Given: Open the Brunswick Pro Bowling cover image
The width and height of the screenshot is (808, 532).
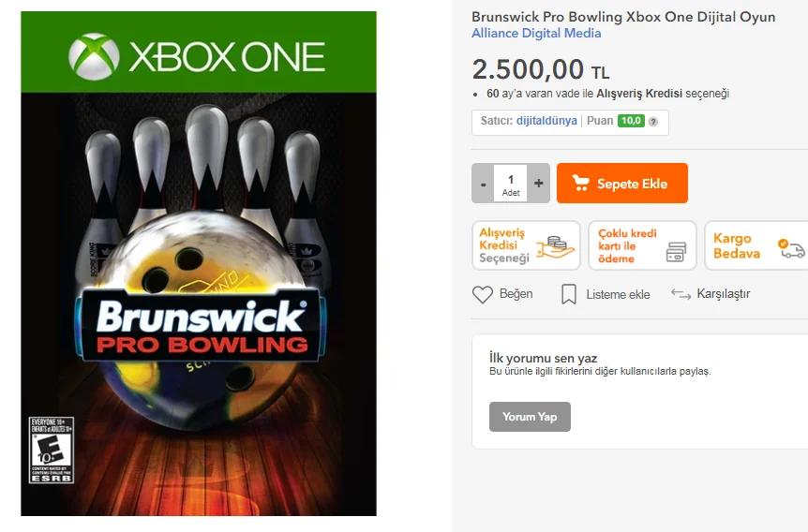Looking at the screenshot, I should pyautogui.click(x=199, y=281).
